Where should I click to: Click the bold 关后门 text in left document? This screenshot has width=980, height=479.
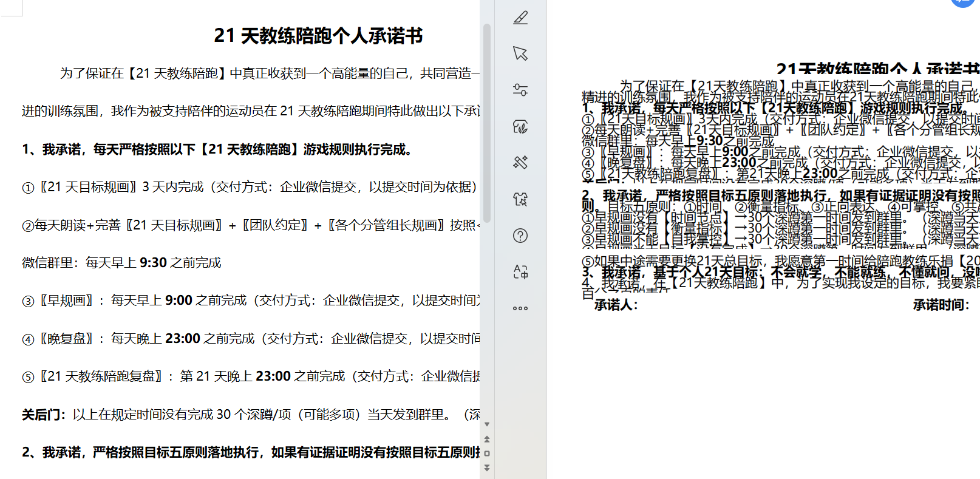pyautogui.click(x=44, y=415)
